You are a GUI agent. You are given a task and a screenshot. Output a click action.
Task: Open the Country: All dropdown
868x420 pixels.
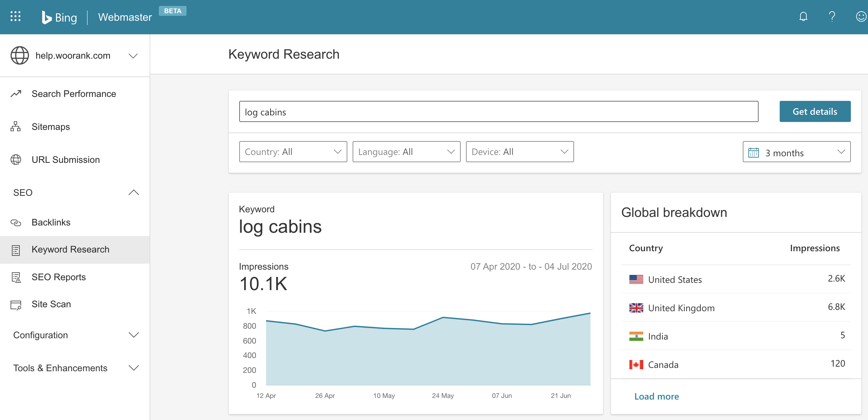point(293,152)
